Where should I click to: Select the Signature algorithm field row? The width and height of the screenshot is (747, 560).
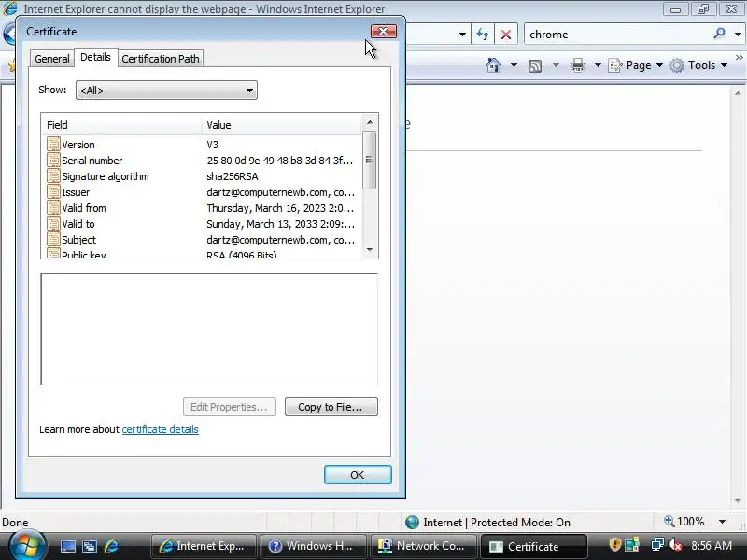pyautogui.click(x=201, y=176)
